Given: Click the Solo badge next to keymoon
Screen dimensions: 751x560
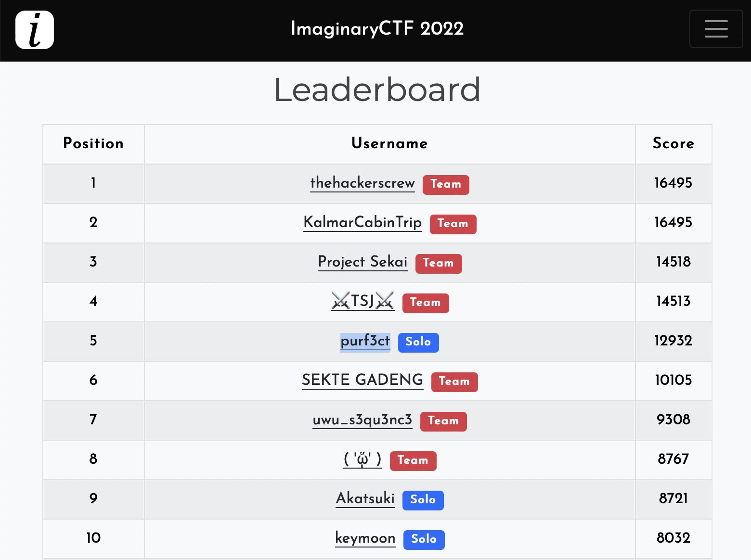Looking at the screenshot, I should [x=424, y=540].
